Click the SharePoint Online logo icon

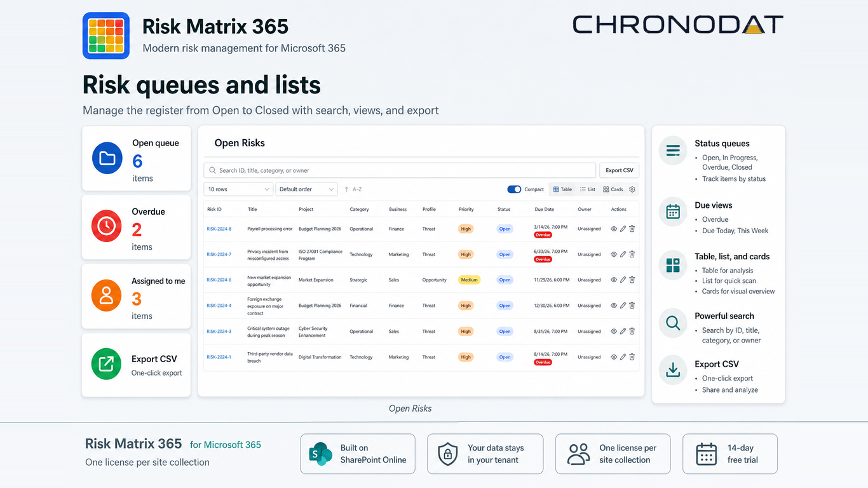321,454
